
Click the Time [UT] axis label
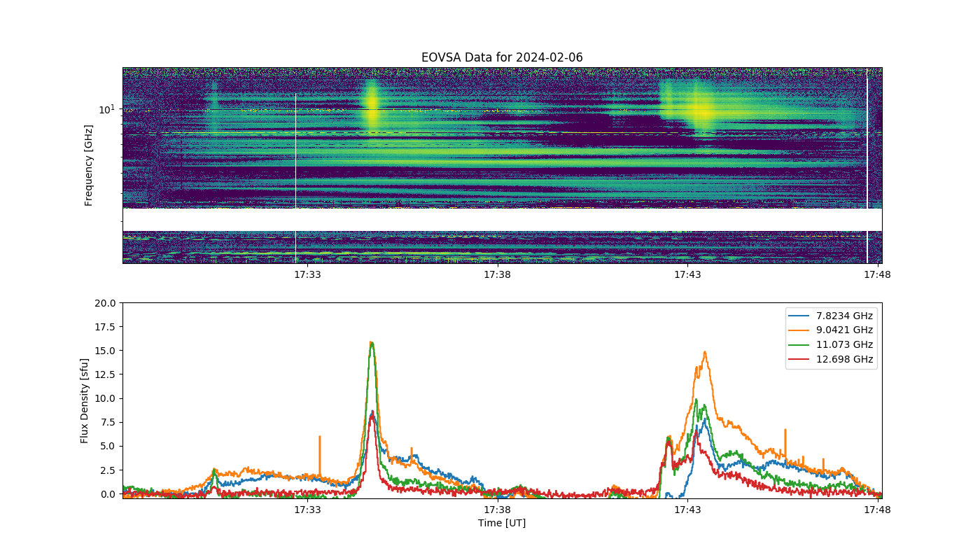click(x=502, y=523)
